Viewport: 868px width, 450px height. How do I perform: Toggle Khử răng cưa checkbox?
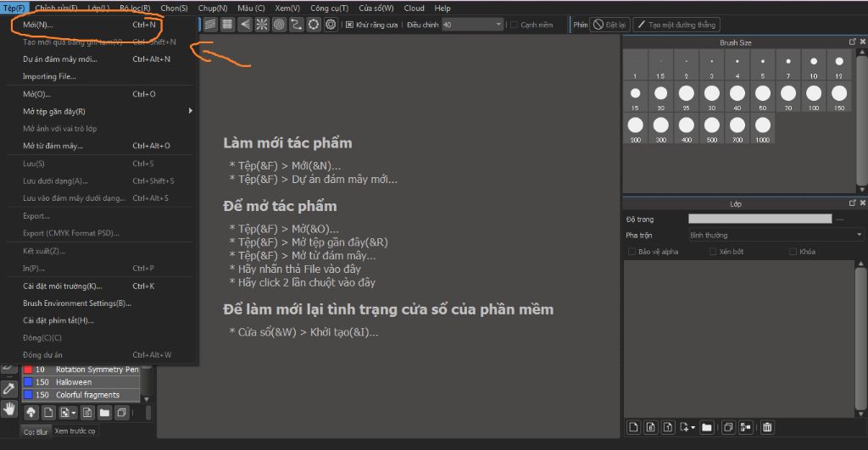349,25
